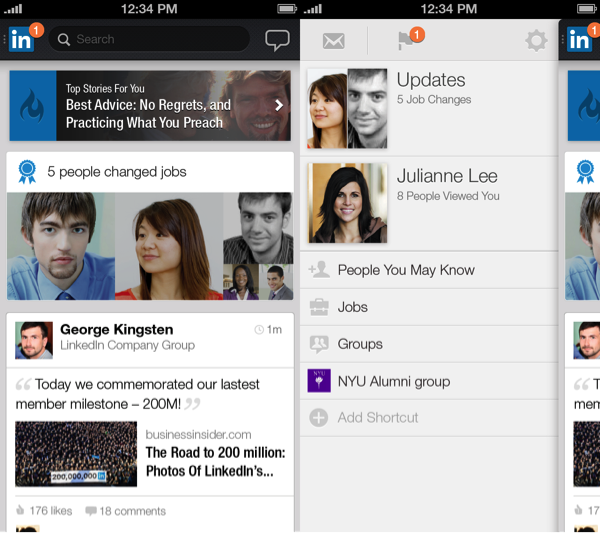Click the search magnifier icon
The image size is (600, 533).
(x=64, y=39)
